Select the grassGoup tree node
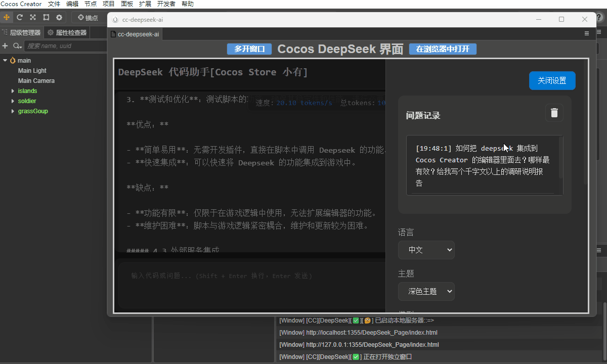 (x=33, y=111)
